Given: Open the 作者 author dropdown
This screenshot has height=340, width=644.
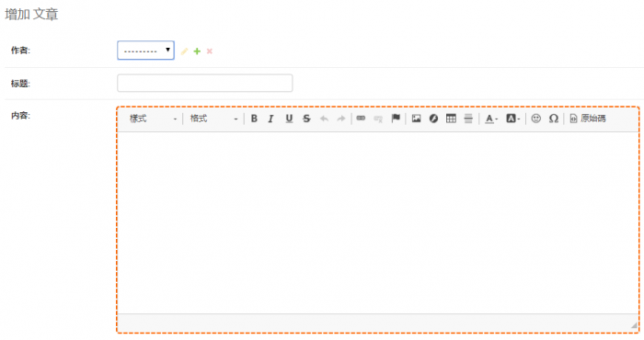Looking at the screenshot, I should (x=145, y=51).
